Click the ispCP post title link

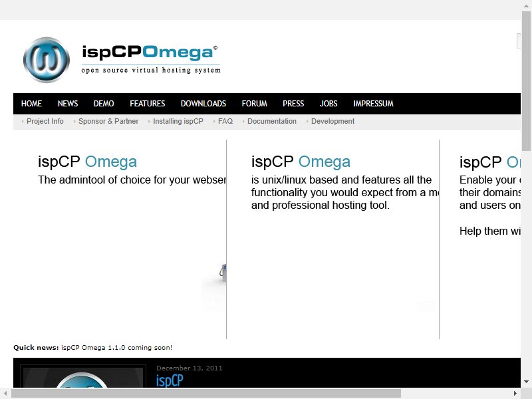[x=170, y=380]
